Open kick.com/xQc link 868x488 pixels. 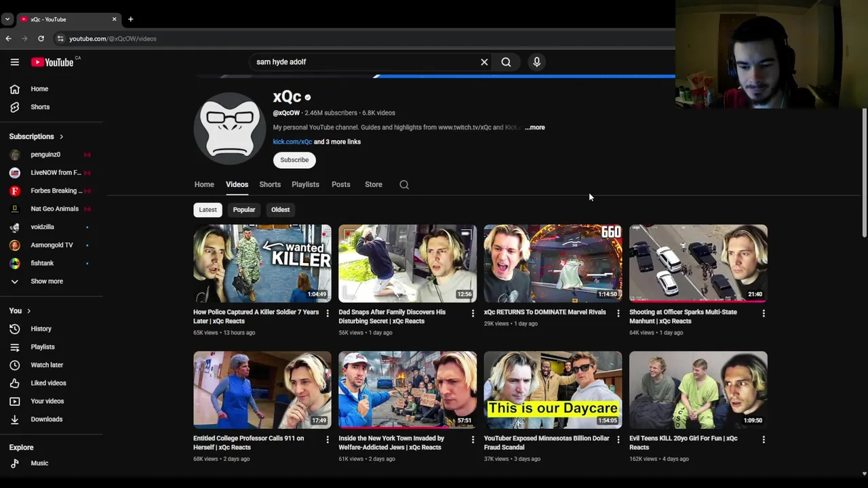(x=292, y=142)
